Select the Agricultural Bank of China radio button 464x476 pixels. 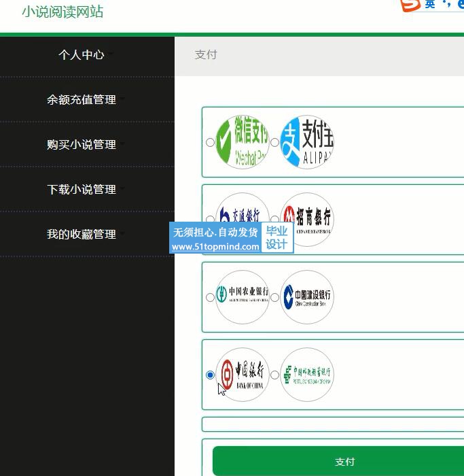click(x=210, y=297)
